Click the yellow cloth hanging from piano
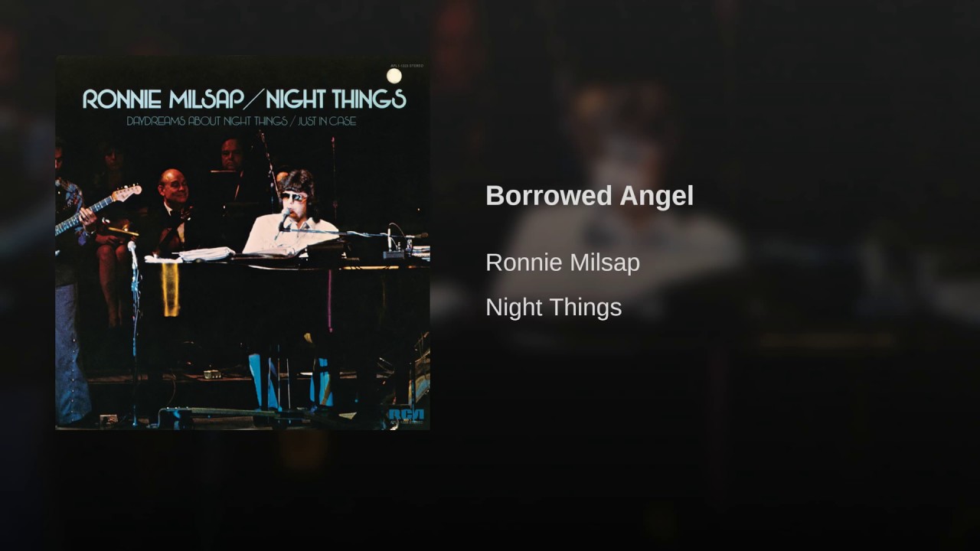 170,289
